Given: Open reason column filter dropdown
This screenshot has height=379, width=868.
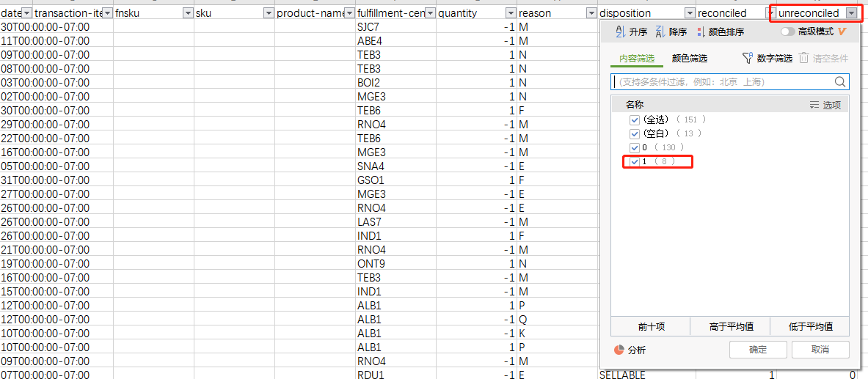Looking at the screenshot, I should pos(591,13).
